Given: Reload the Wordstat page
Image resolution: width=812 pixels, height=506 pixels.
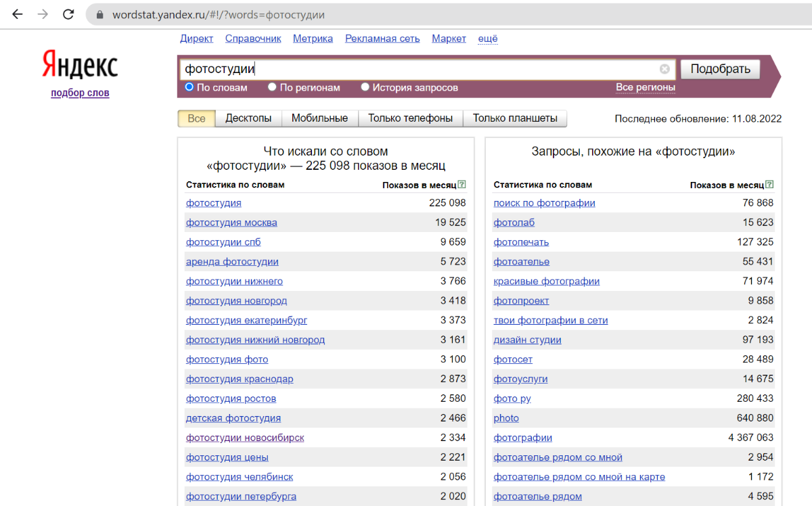Looking at the screenshot, I should pyautogui.click(x=68, y=14).
